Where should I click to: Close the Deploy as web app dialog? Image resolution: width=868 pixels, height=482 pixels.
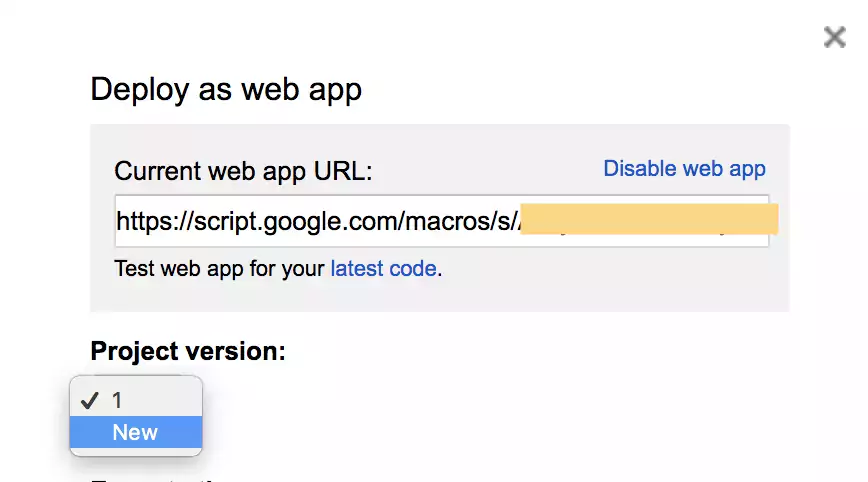coord(834,38)
